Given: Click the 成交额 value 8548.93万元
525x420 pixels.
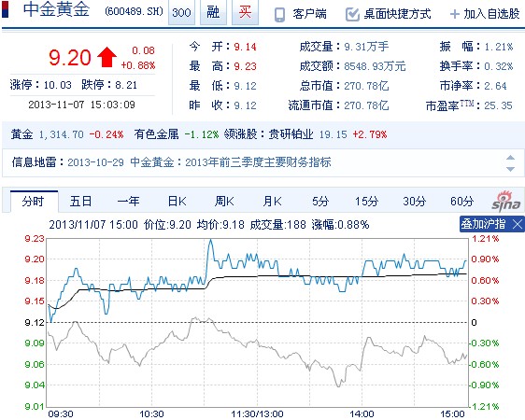Looking at the screenshot, I should [375, 66].
